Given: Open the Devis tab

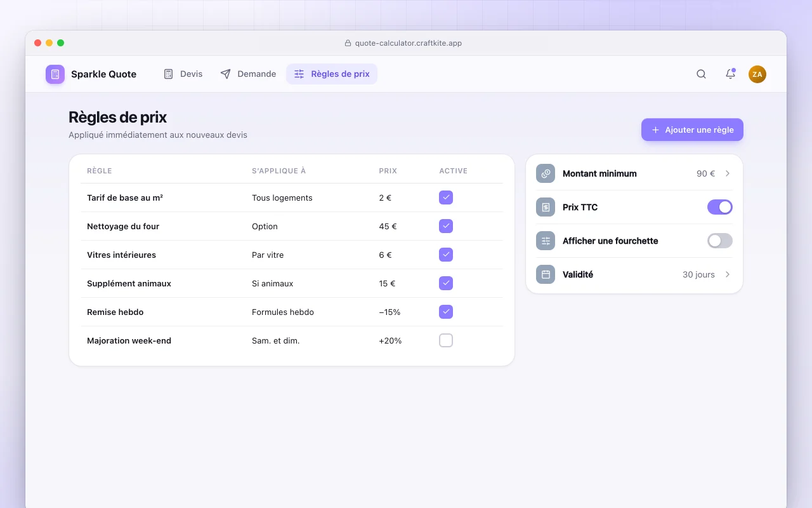Looking at the screenshot, I should tap(183, 74).
